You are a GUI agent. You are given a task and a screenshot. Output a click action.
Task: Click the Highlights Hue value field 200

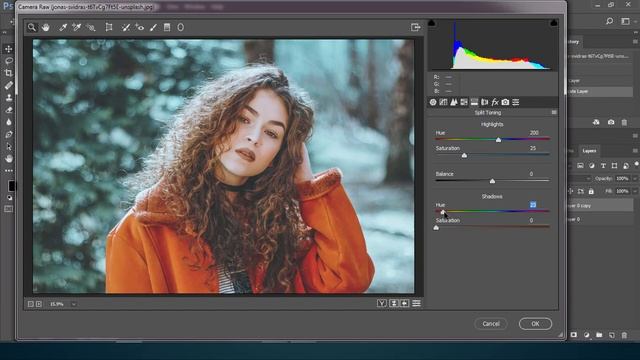coord(534,133)
